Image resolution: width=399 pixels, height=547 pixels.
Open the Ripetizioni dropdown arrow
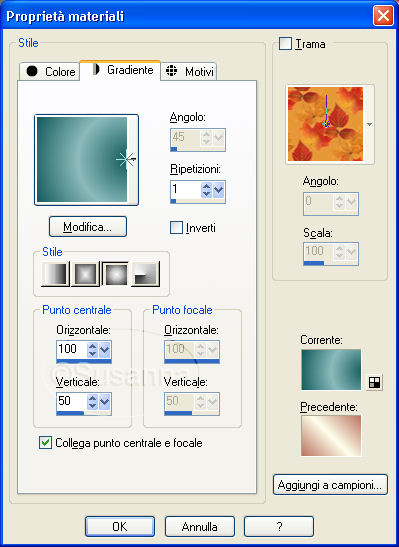pyautogui.click(x=218, y=189)
